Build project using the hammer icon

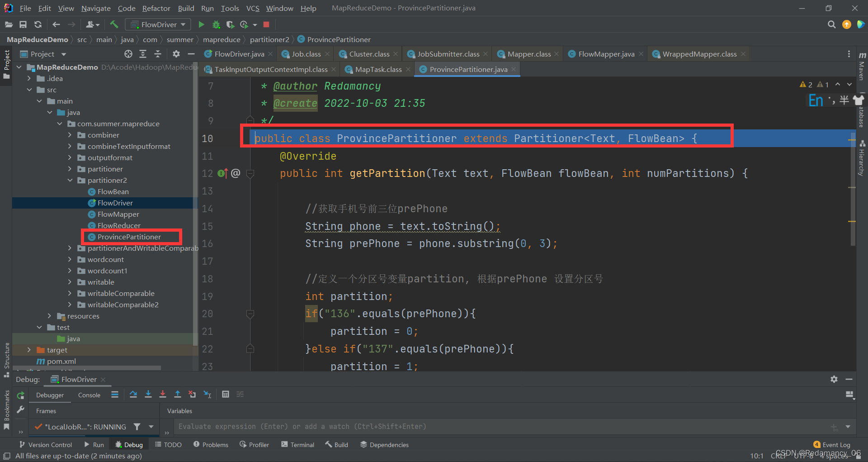(x=114, y=24)
